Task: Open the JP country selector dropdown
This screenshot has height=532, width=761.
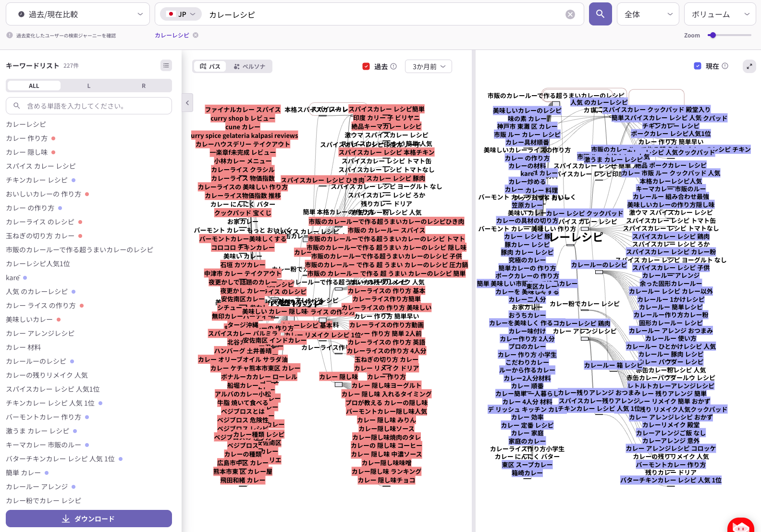Action: click(x=181, y=14)
